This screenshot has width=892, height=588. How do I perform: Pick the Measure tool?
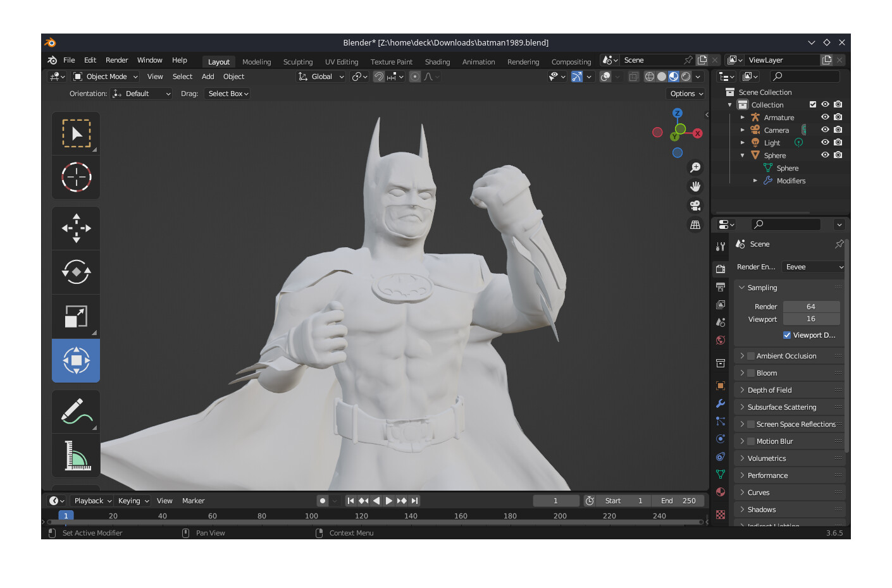pyautogui.click(x=76, y=456)
